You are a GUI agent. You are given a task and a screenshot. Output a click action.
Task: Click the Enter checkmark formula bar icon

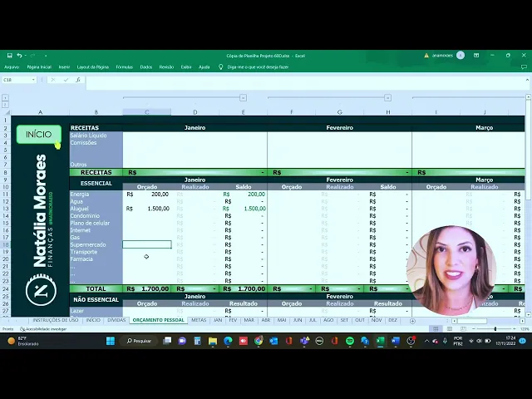pyautogui.click(x=66, y=80)
